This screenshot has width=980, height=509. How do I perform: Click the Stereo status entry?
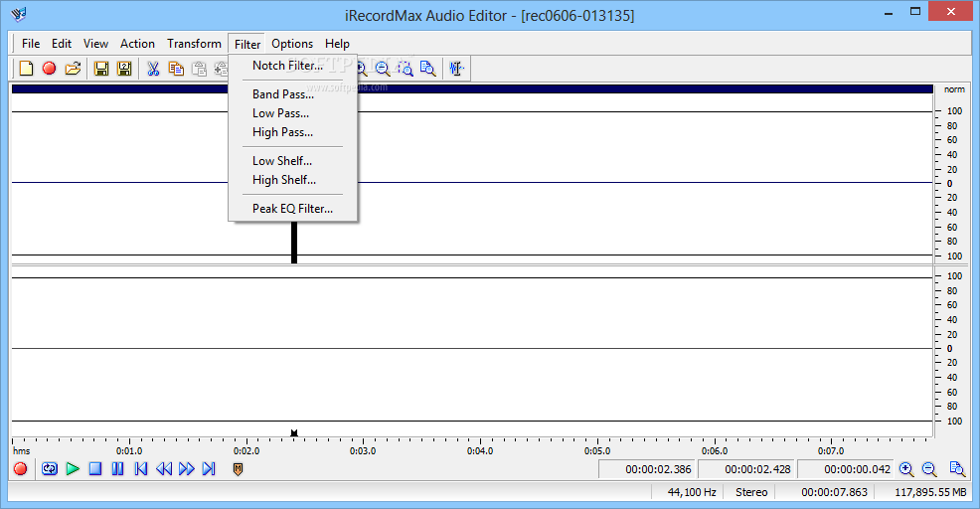click(750, 492)
